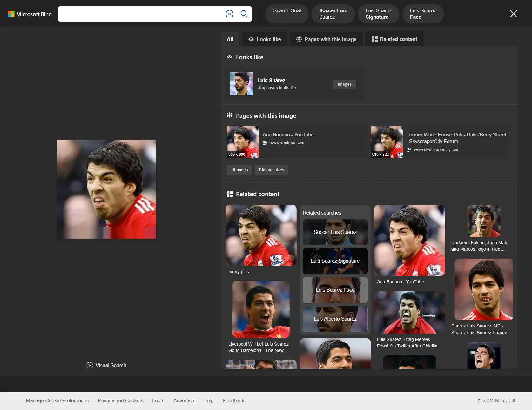Expand the 7 image sizes option
This screenshot has height=410, width=532.
coord(271,170)
